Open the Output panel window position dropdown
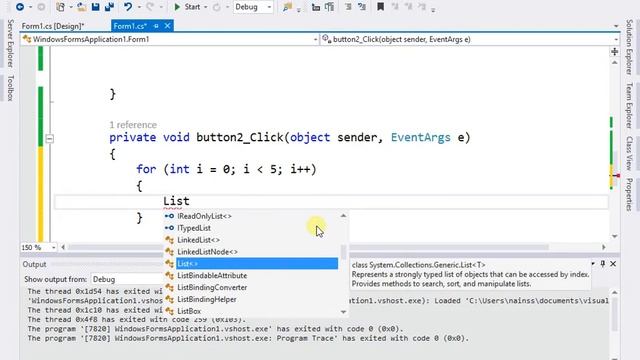Viewport: 640px width, 360px height. [593, 264]
